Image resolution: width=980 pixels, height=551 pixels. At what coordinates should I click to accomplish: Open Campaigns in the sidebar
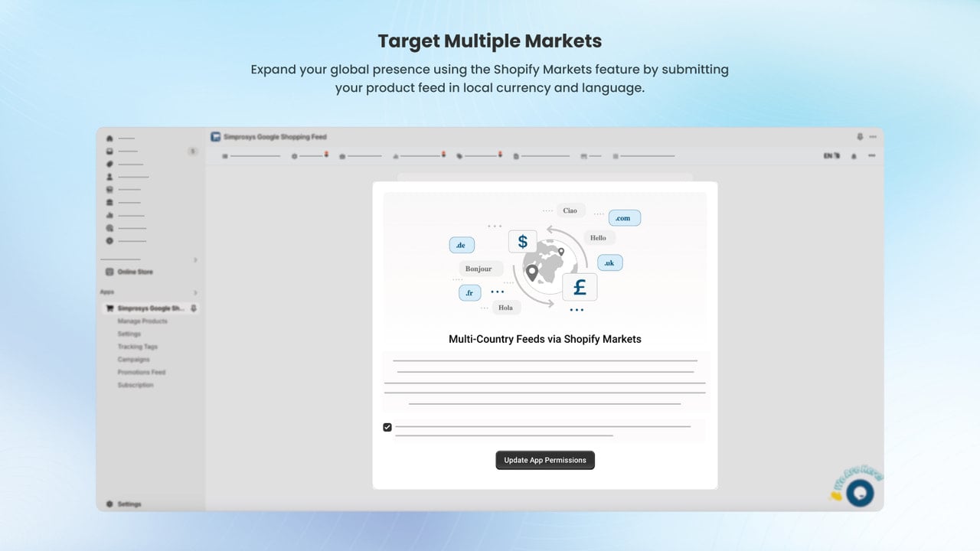pos(134,360)
